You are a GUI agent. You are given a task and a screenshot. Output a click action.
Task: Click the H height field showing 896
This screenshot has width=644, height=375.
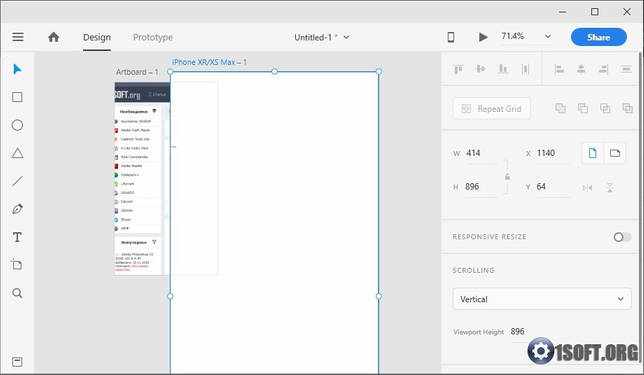point(481,187)
